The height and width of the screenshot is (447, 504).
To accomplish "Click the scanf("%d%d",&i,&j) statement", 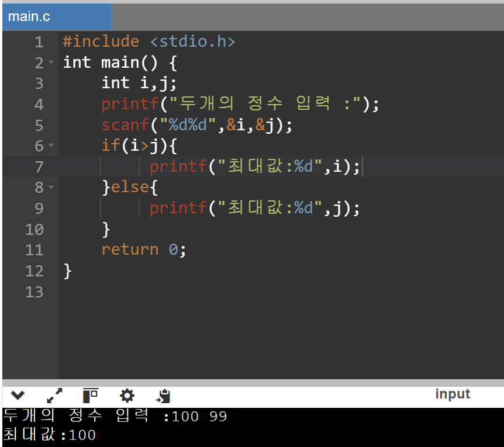I will pos(196,124).
